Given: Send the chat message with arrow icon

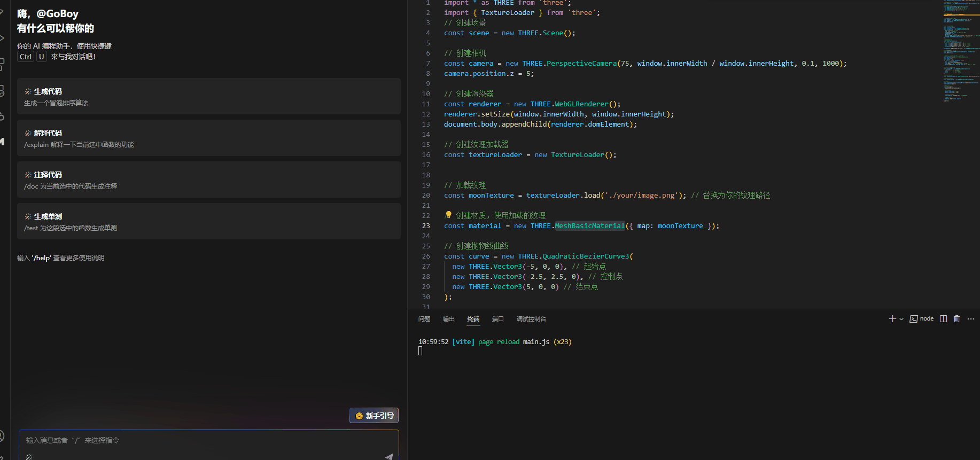Looking at the screenshot, I should (x=389, y=456).
